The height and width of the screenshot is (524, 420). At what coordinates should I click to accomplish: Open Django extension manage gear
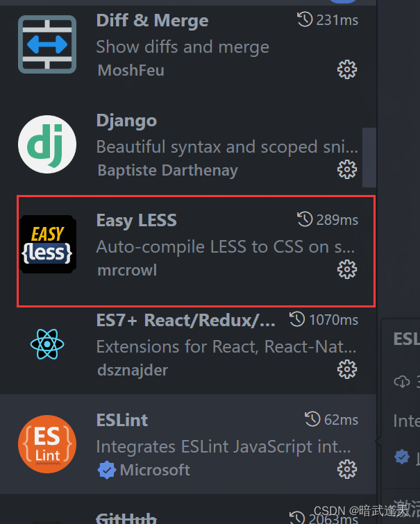347,169
